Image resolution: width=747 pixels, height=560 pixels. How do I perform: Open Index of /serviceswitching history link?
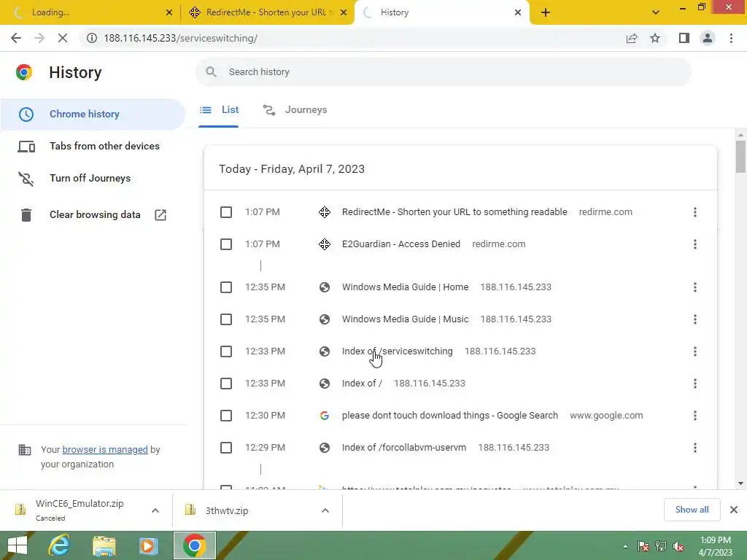click(x=398, y=351)
